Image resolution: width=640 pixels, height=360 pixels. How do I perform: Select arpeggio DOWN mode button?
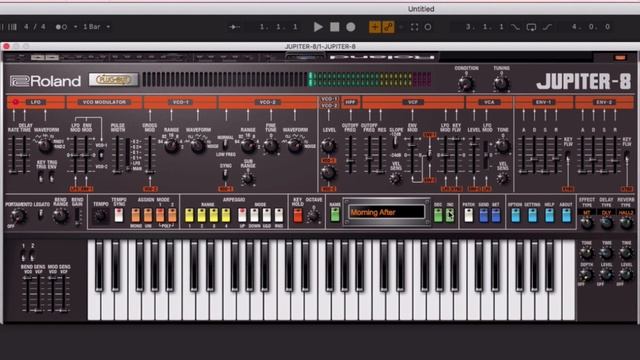(254, 215)
